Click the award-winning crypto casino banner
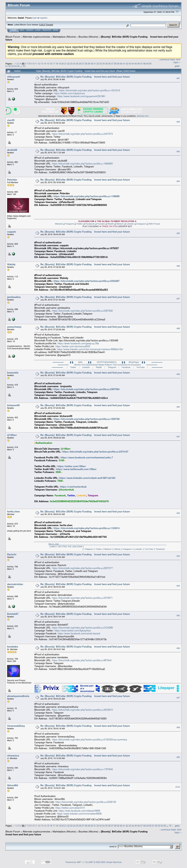187x868 pixels. [x=93, y=110]
